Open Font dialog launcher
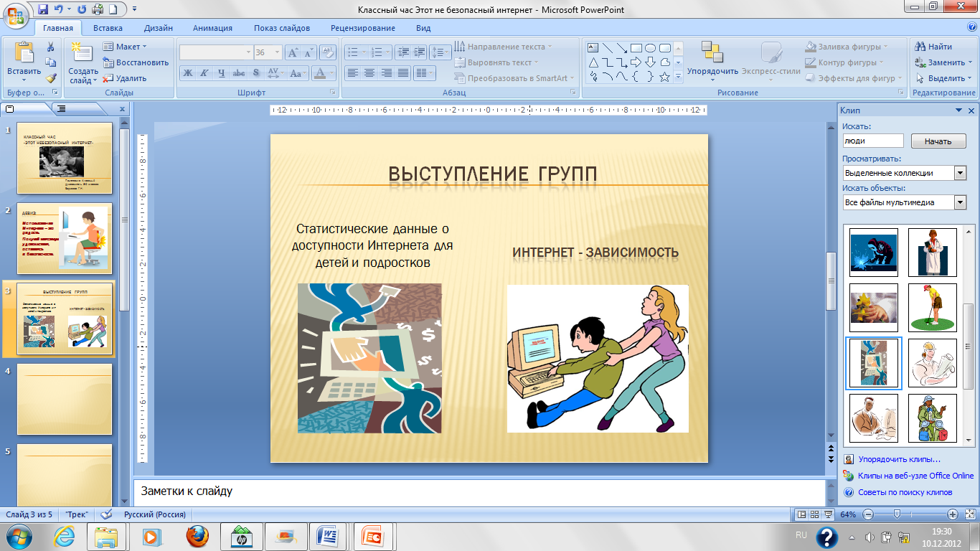 [332, 93]
